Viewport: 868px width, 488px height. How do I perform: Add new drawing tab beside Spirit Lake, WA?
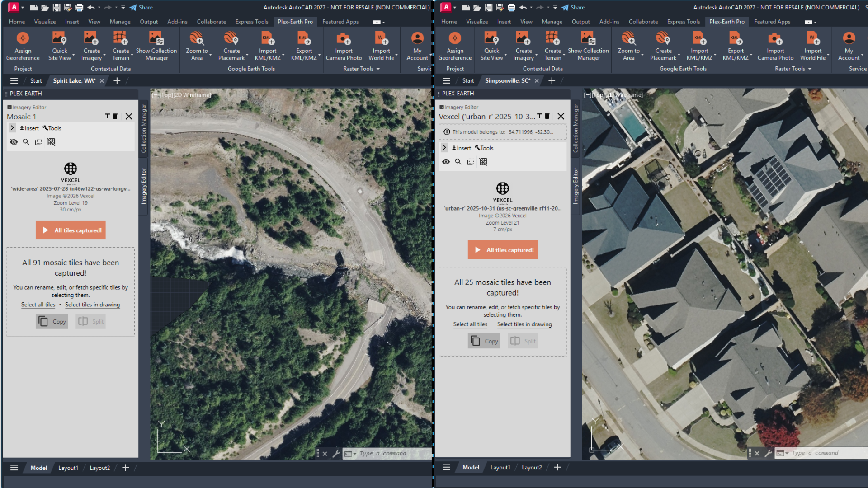pos(117,80)
